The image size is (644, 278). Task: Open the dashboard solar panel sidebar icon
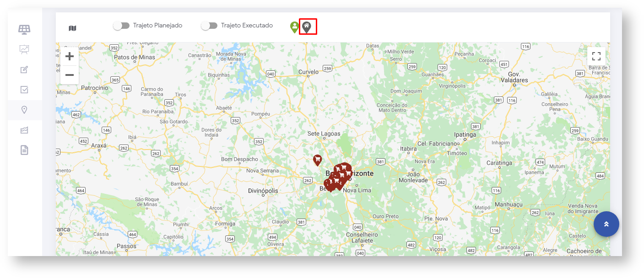tap(25, 30)
